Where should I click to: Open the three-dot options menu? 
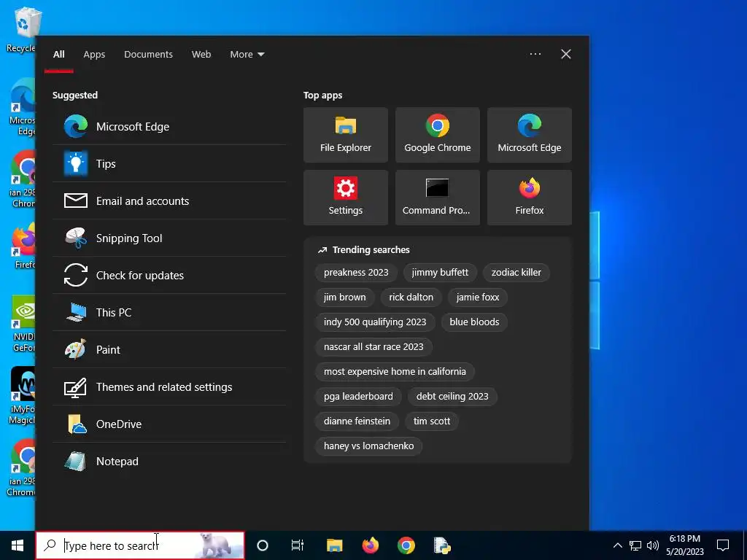535,54
